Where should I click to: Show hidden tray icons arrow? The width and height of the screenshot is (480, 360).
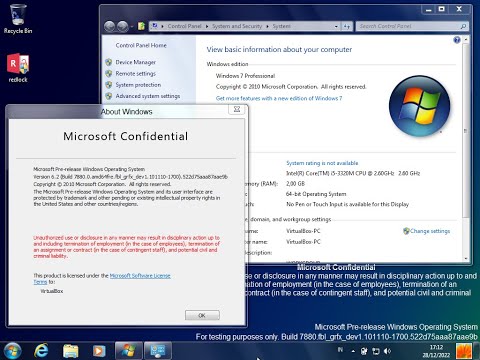(x=353, y=351)
